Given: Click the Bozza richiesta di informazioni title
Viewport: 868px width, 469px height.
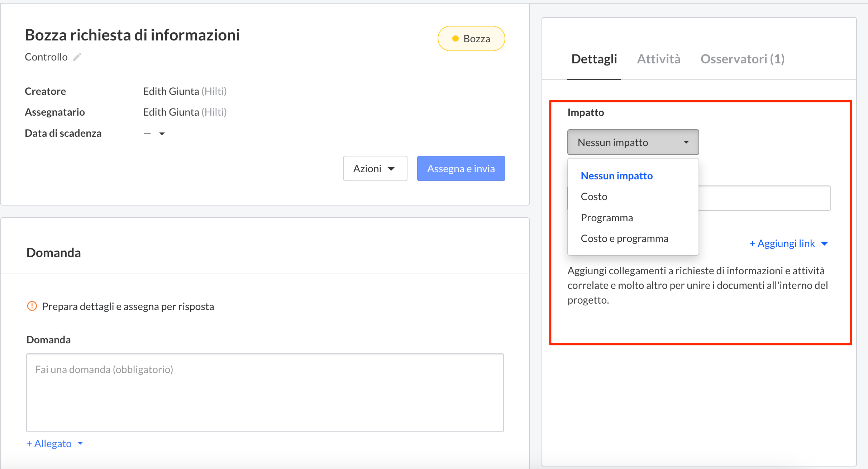Looking at the screenshot, I should [x=132, y=35].
